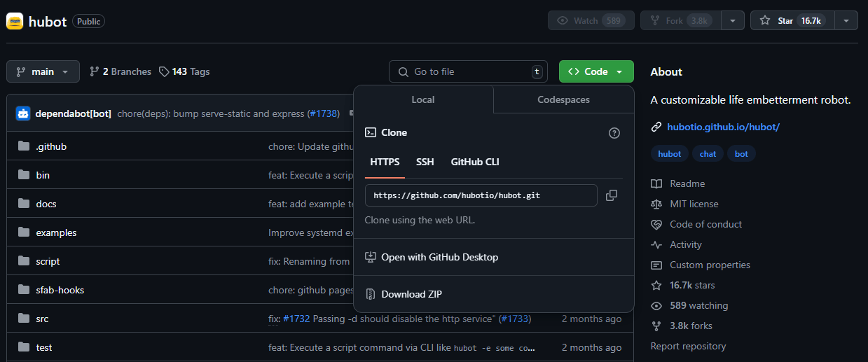This screenshot has height=362, width=868.
Task: Click the MIT license scale icon
Action: [x=656, y=204]
